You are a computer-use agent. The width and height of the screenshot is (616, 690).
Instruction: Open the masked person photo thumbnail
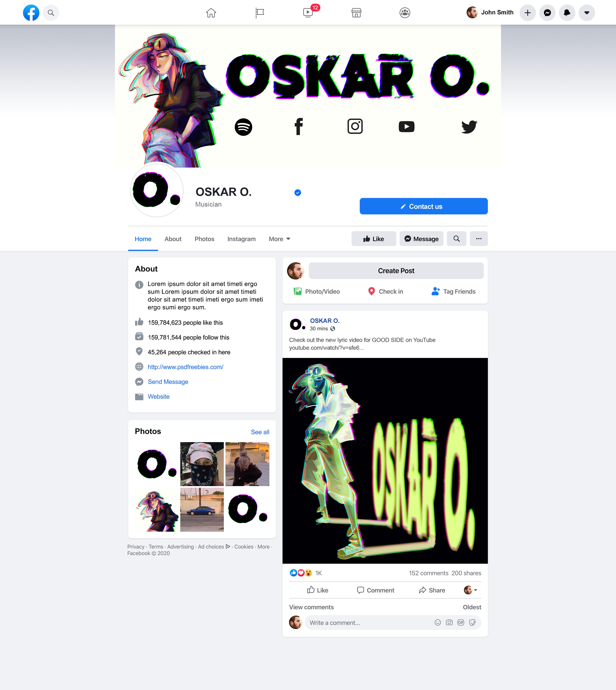tap(202, 464)
